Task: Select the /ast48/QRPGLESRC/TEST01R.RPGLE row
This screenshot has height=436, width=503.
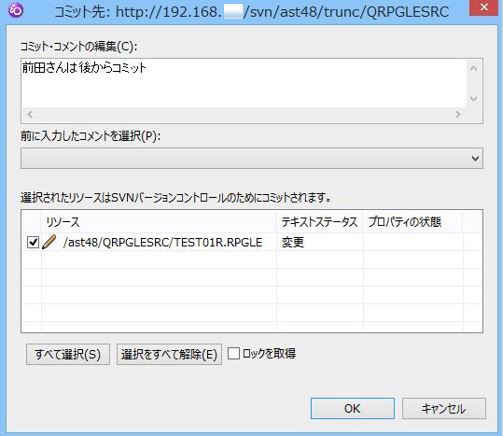Action: (x=252, y=242)
